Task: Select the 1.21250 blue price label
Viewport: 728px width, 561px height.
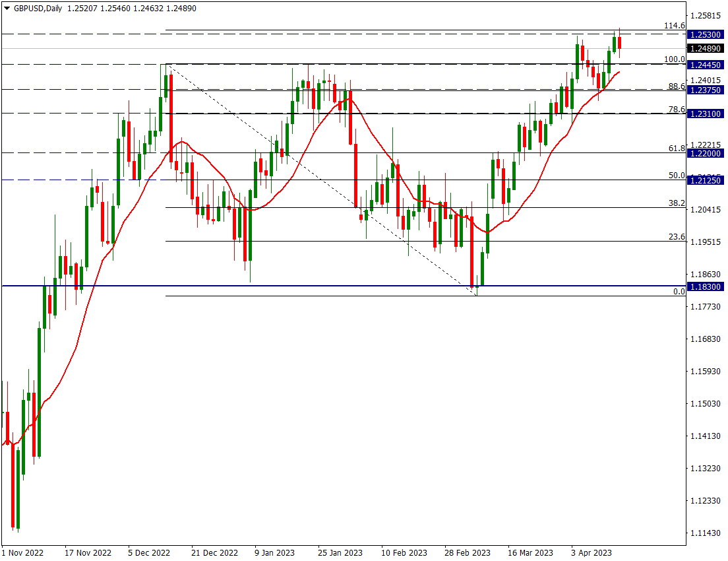Action: pos(706,181)
